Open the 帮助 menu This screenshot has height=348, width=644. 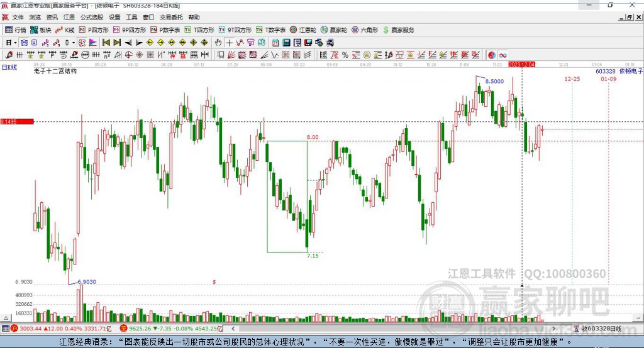[194, 17]
